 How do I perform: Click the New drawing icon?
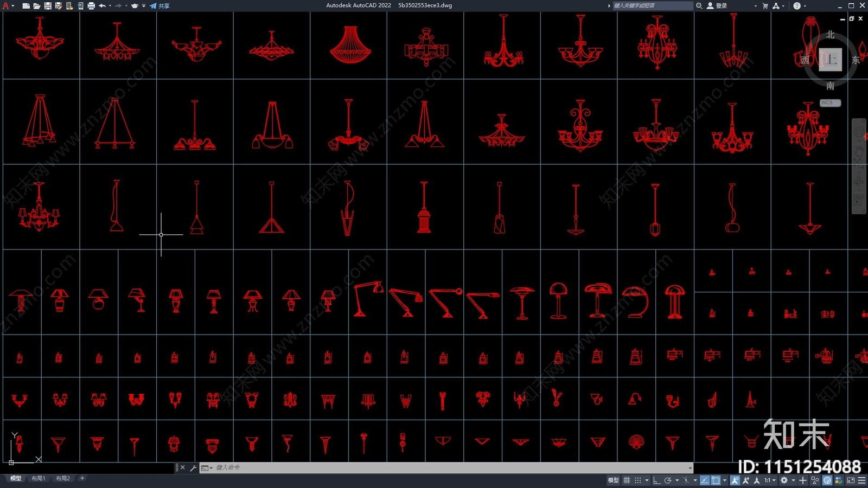coord(25,6)
